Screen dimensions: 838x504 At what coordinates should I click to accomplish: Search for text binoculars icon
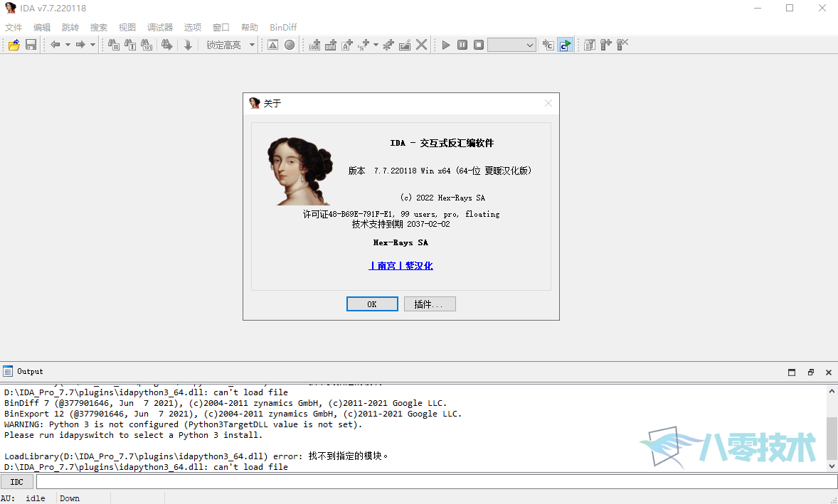point(130,45)
